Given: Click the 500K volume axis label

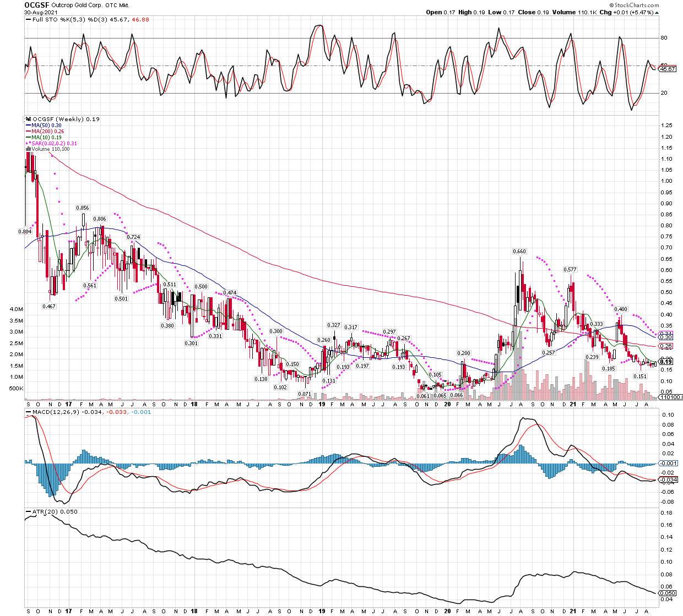Looking at the screenshot, I should 17,389.
